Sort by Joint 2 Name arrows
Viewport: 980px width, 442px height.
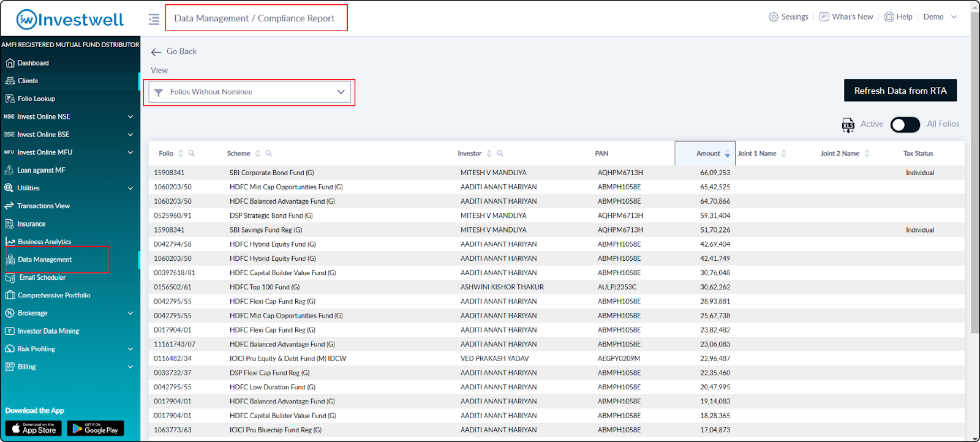867,154
